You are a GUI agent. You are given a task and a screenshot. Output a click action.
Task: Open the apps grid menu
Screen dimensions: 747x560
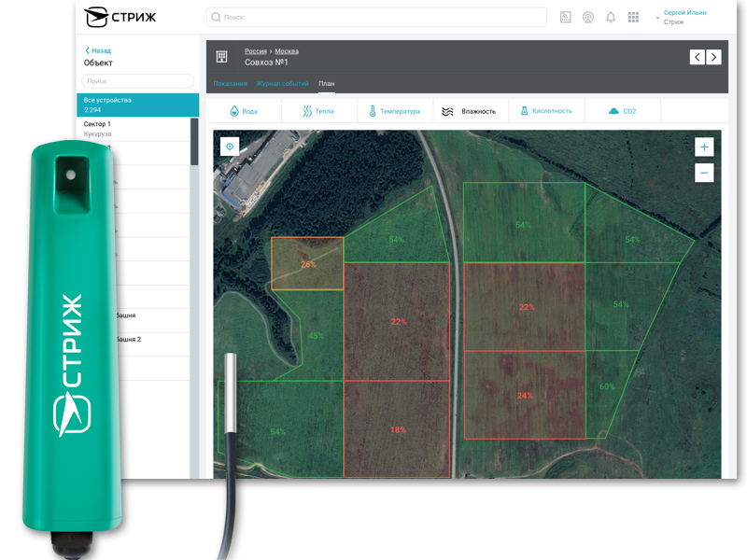click(x=633, y=18)
